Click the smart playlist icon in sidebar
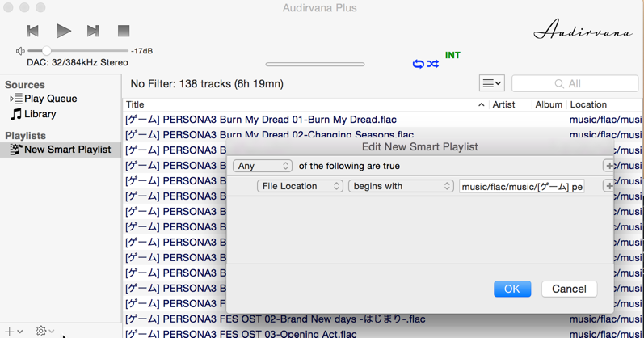 click(15, 150)
